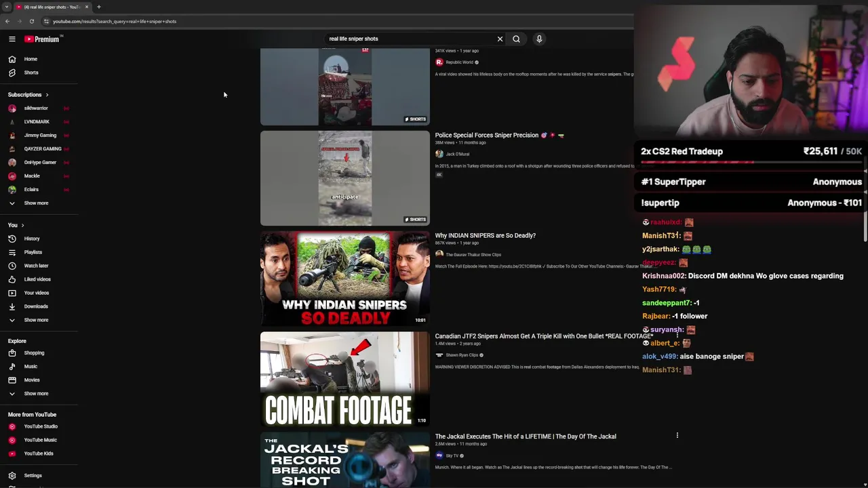This screenshot has height=488, width=868.
Task: Click the !supertip overlay label
Action: 660,203
